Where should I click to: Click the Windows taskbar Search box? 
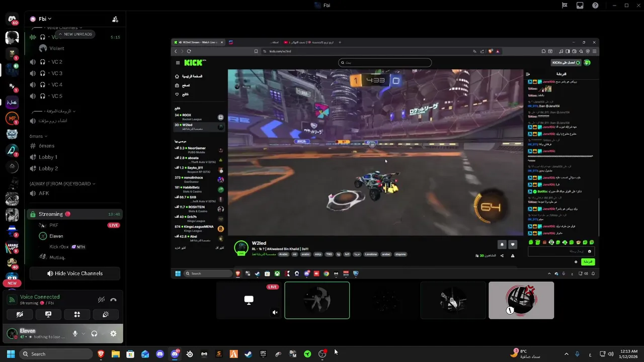pyautogui.click(x=56, y=354)
